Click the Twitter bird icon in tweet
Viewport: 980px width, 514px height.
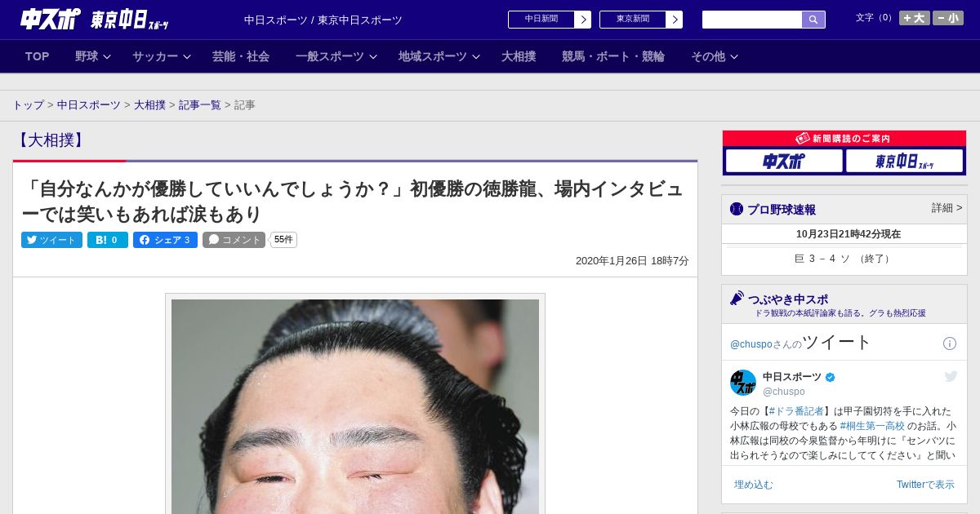click(x=951, y=376)
